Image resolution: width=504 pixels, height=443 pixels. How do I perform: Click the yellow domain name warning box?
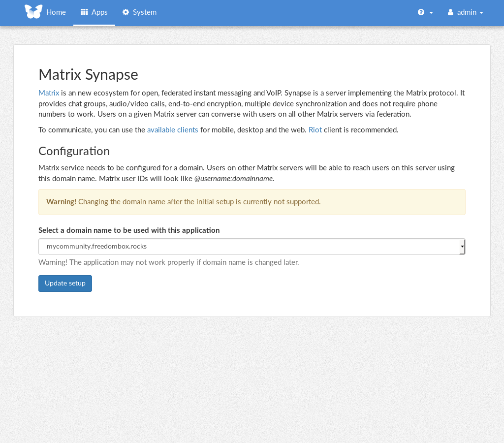252,202
